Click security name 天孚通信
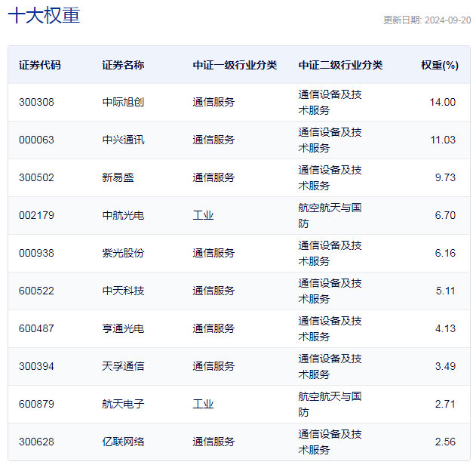Image resolution: width=476 pixels, height=468 pixels. [x=123, y=366]
